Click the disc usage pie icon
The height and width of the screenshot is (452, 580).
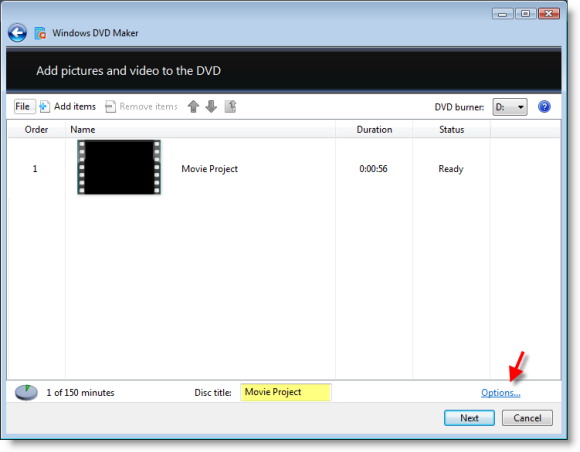(26, 392)
